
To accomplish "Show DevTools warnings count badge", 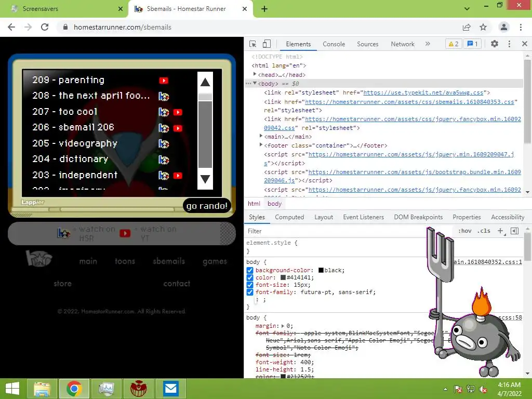I will (453, 44).
